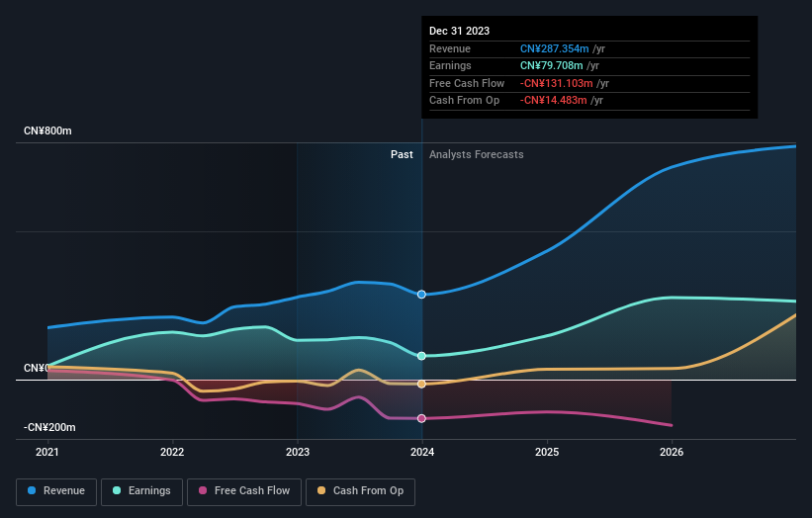The image size is (812, 518).
Task: Click the -CN¥131.103m free cash flow value
Action: click(557, 83)
